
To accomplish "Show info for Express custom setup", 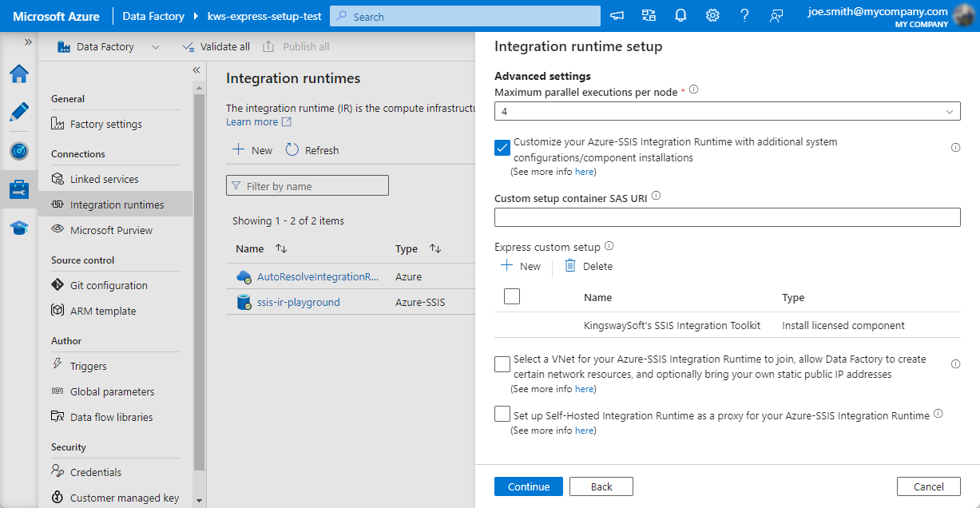I will [609, 246].
